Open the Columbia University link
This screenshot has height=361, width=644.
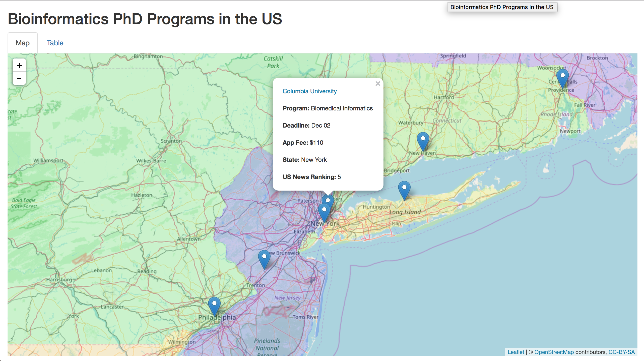coord(309,91)
